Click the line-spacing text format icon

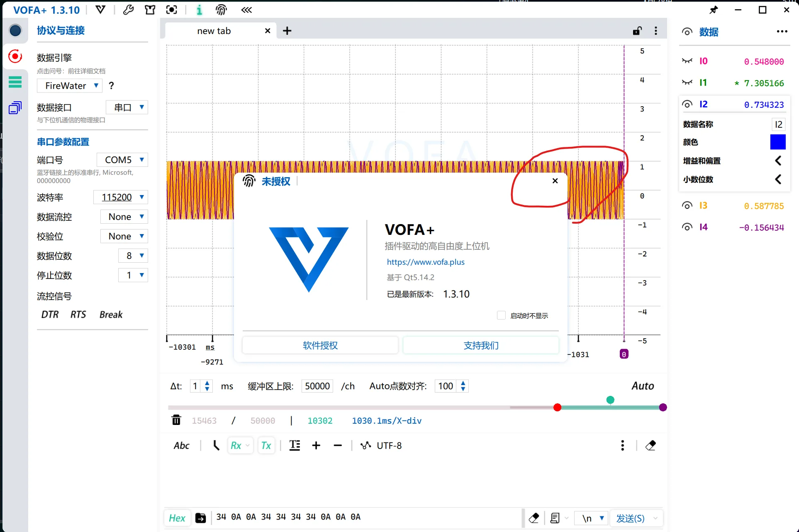point(295,445)
